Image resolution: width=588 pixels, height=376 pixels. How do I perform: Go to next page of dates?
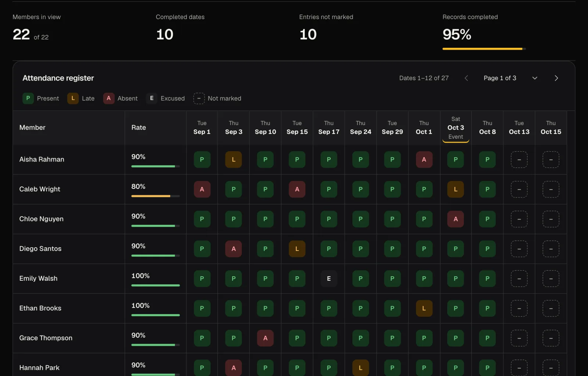pyautogui.click(x=556, y=78)
